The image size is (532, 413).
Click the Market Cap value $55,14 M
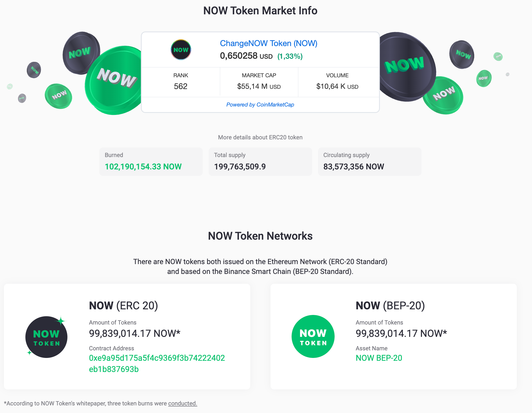point(259,86)
